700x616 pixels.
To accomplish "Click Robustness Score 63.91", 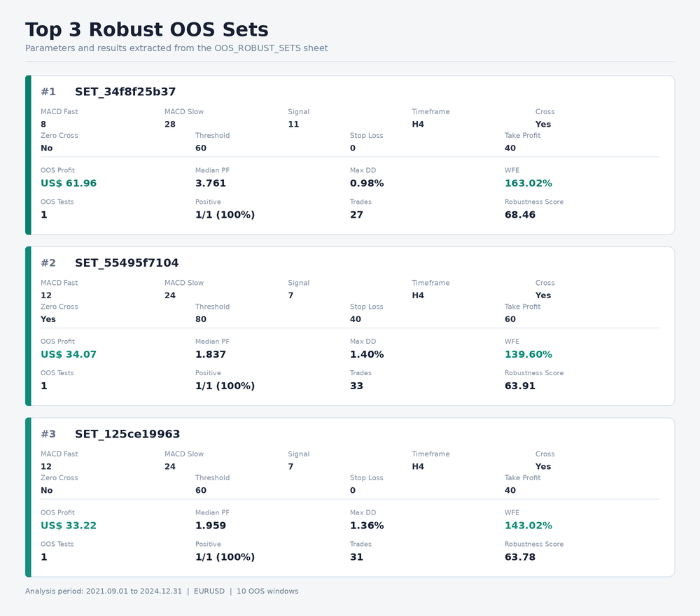I will pos(520,386).
